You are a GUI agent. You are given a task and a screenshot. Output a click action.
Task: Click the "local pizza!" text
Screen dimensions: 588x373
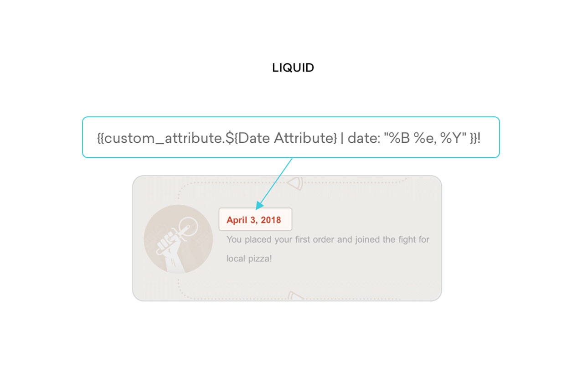click(249, 259)
